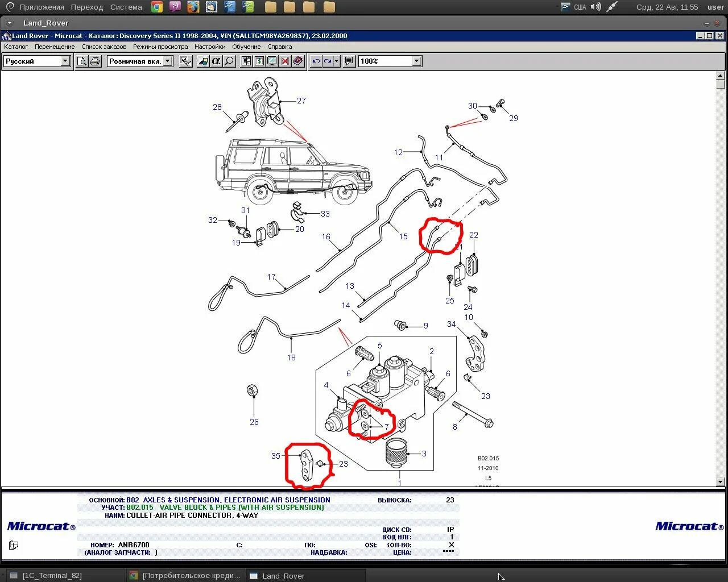
Task: Select callout 34 by the bracket
Action: coord(451,324)
